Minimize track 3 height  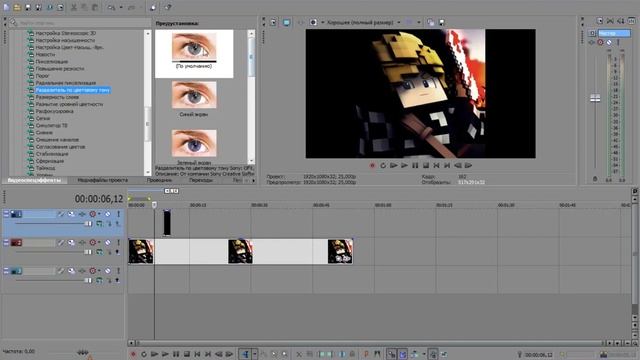coord(6,270)
